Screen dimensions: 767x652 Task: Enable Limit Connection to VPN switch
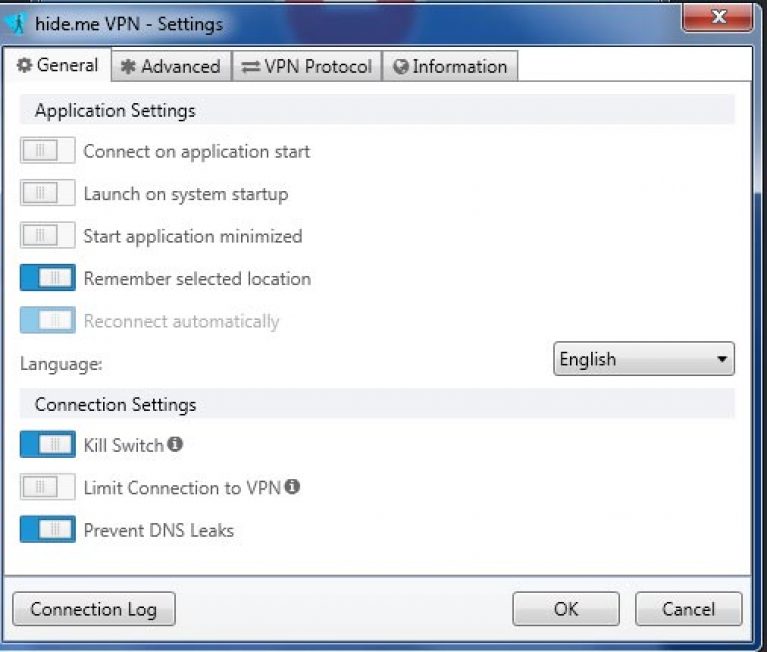[47, 487]
